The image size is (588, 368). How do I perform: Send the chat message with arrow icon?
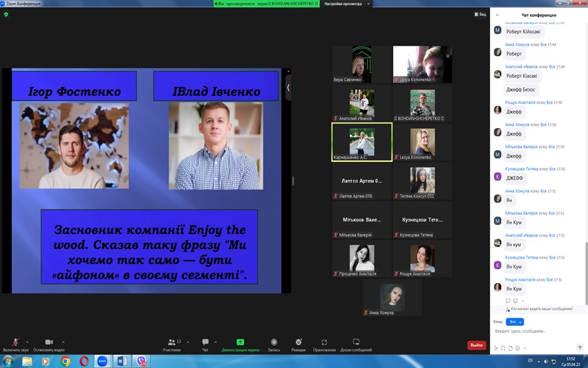coord(580,348)
